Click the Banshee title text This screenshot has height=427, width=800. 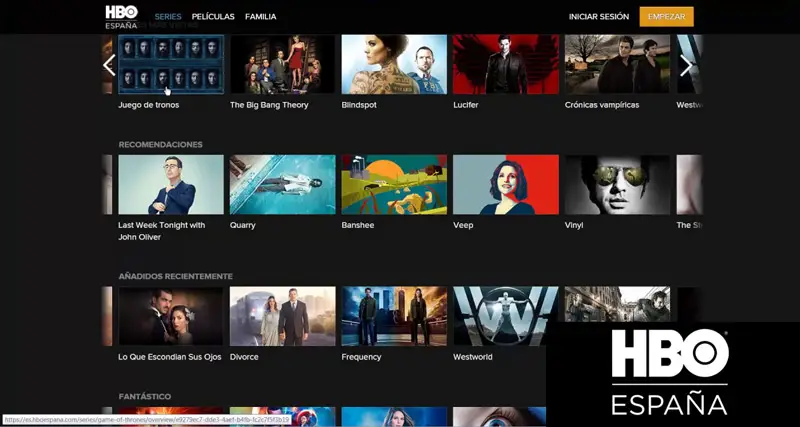tap(357, 225)
